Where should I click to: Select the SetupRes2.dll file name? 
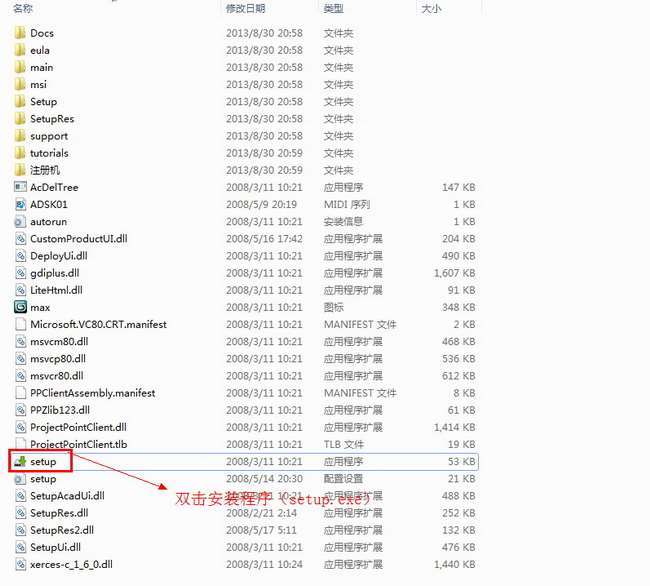tap(62, 530)
